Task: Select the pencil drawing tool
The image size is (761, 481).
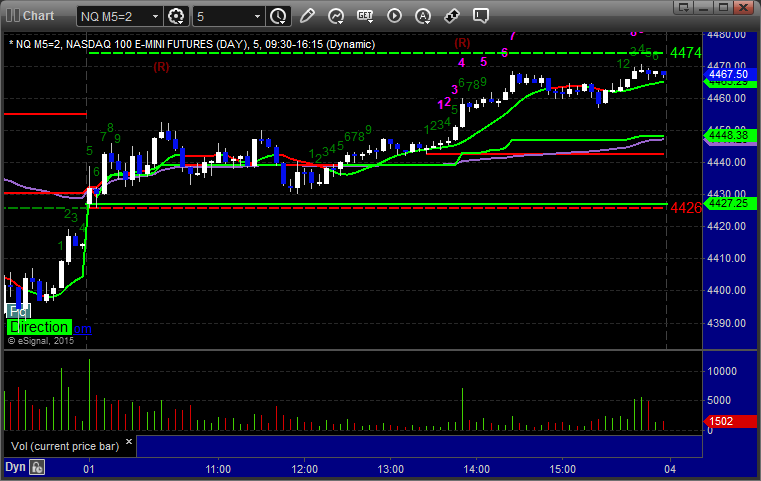Action: point(308,16)
